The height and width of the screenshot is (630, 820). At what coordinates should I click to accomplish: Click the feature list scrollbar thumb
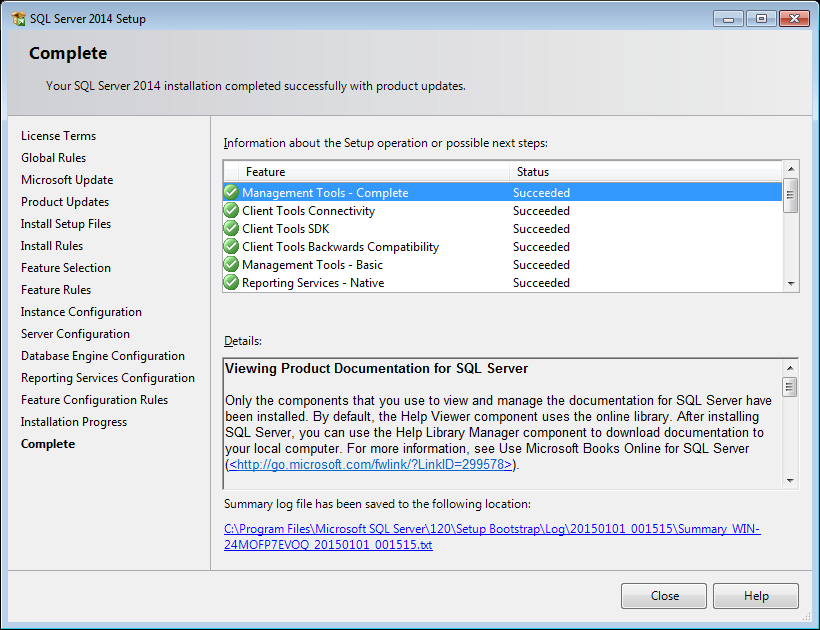pos(791,195)
